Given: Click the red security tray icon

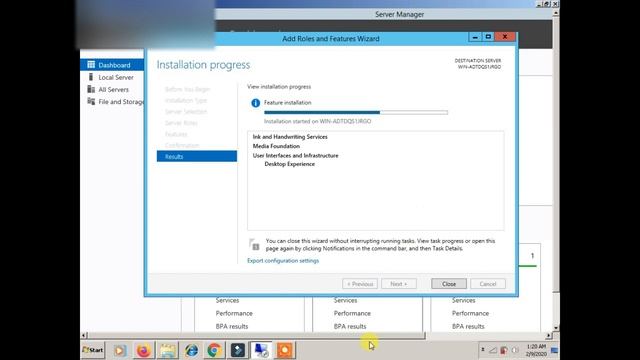Looking at the screenshot, I should [x=504, y=350].
